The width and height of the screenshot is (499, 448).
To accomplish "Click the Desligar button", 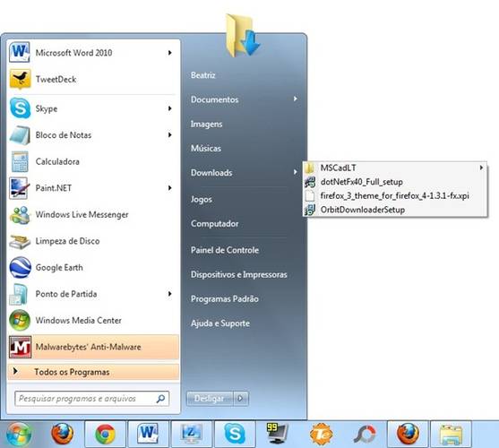I will coord(210,399).
